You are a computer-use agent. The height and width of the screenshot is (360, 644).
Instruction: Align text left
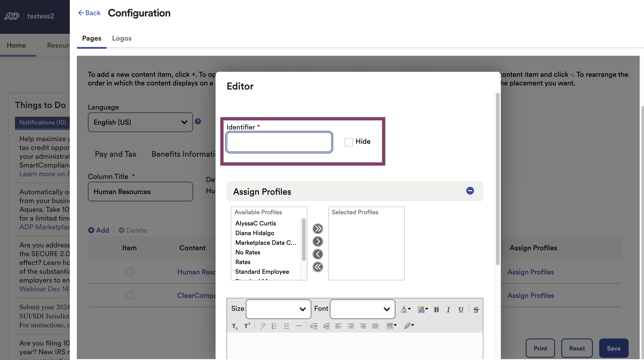[x=338, y=326]
